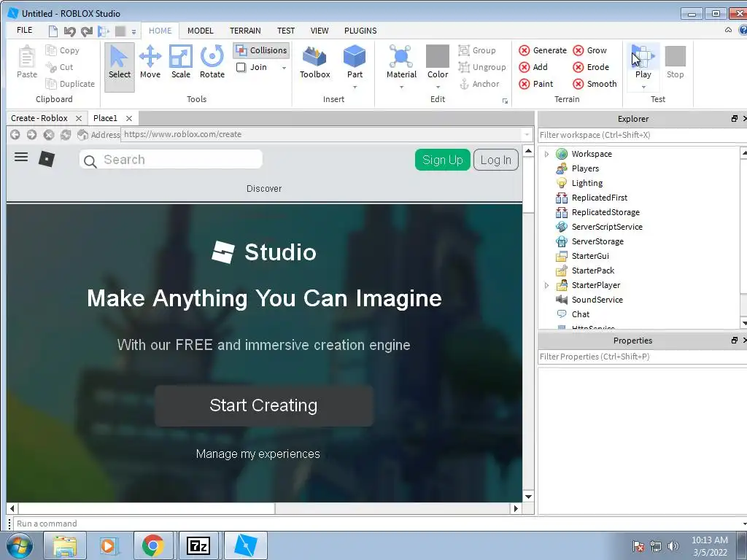
Task: Click the Play test button
Action: click(643, 62)
